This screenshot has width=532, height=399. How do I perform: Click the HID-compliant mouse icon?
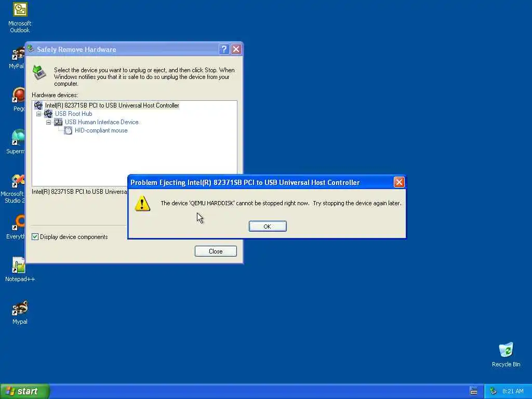point(68,130)
